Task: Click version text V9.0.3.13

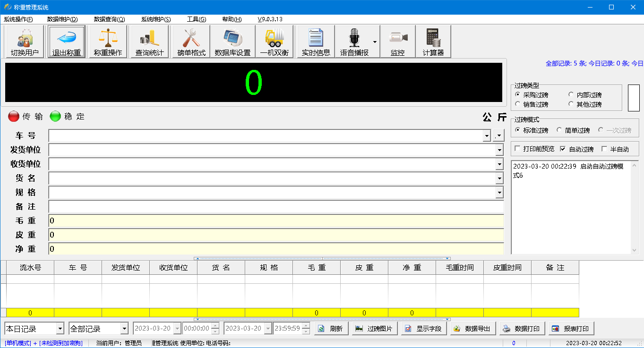Action: coord(270,19)
